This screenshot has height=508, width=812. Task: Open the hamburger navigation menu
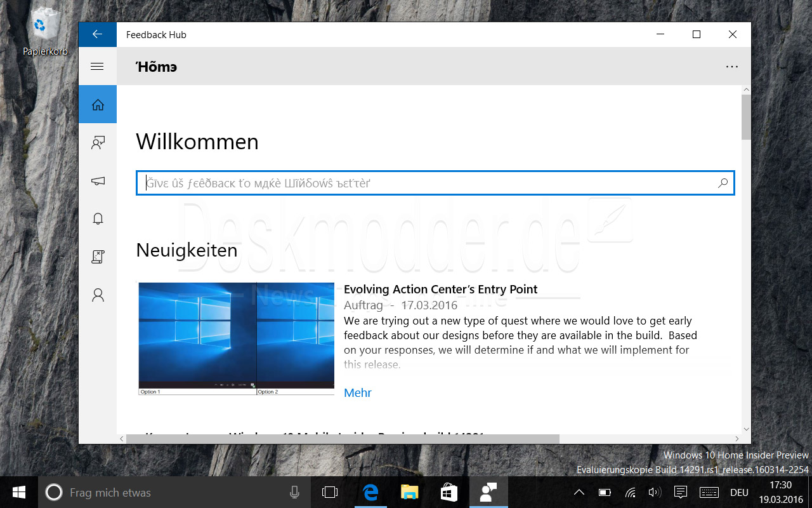97,66
